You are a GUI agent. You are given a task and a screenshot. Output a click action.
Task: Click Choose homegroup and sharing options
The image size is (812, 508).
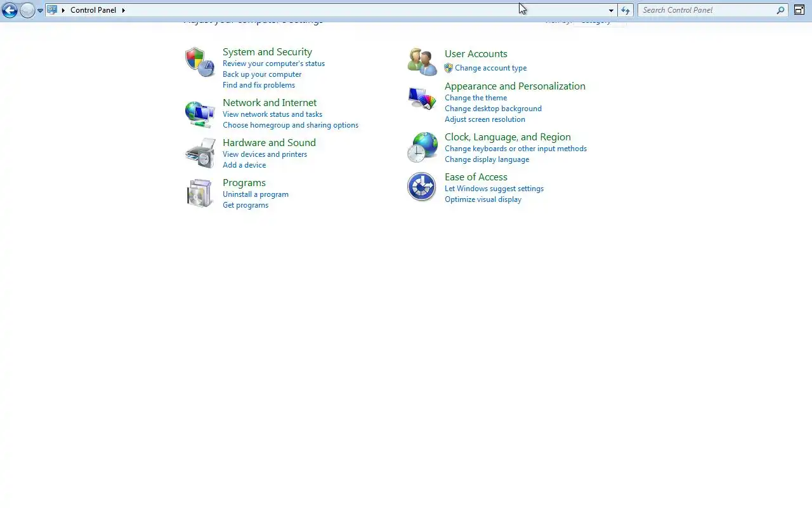(291, 125)
